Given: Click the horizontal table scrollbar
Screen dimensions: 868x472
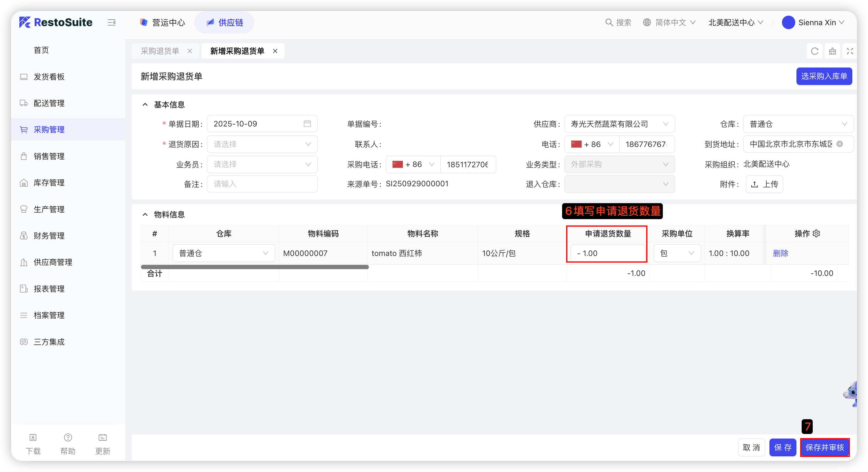Looking at the screenshot, I should click(255, 267).
